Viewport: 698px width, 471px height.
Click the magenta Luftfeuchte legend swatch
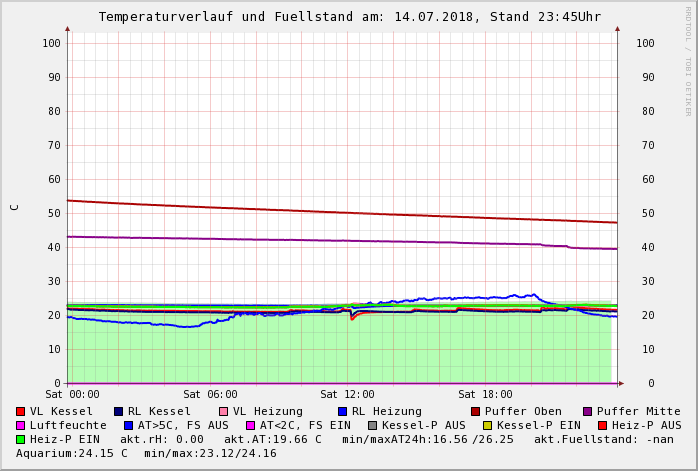pos(21,426)
